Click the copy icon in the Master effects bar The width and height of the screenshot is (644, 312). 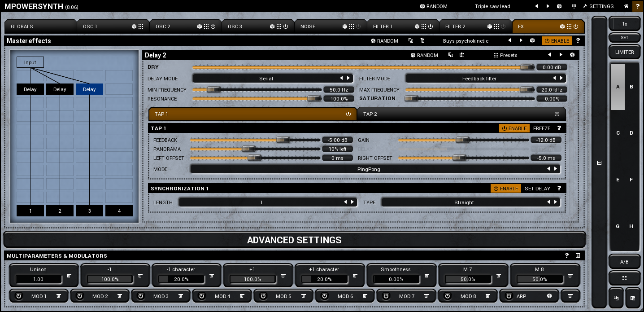(410, 41)
